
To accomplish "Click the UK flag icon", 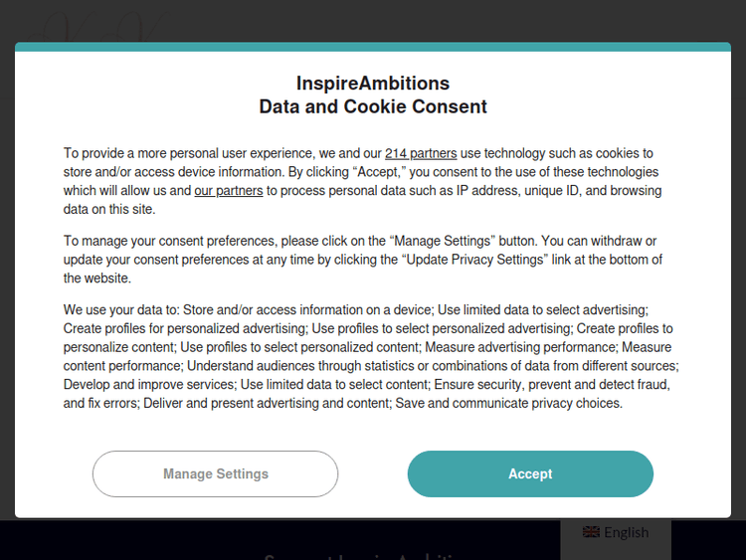I will pos(591,532).
